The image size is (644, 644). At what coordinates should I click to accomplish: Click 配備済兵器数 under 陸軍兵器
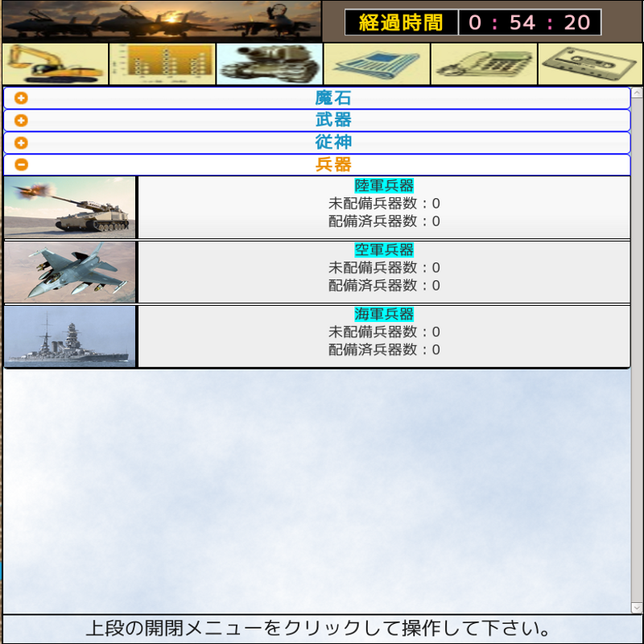click(x=384, y=221)
